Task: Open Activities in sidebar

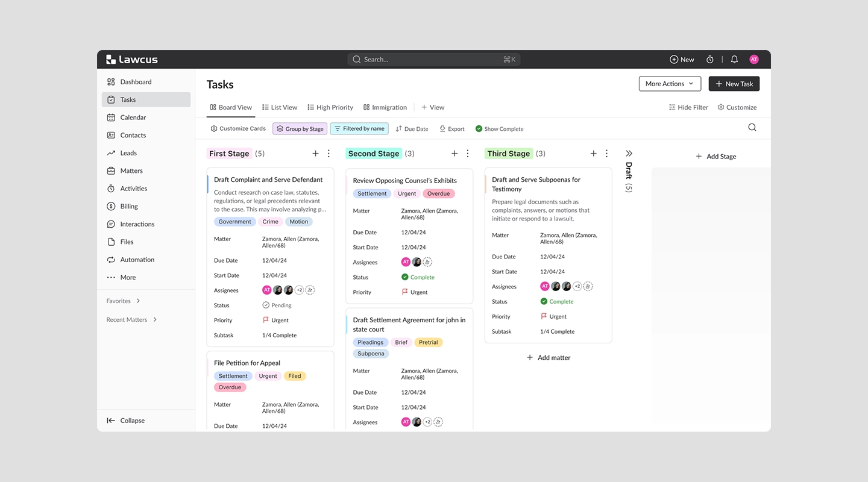Action: click(146, 189)
